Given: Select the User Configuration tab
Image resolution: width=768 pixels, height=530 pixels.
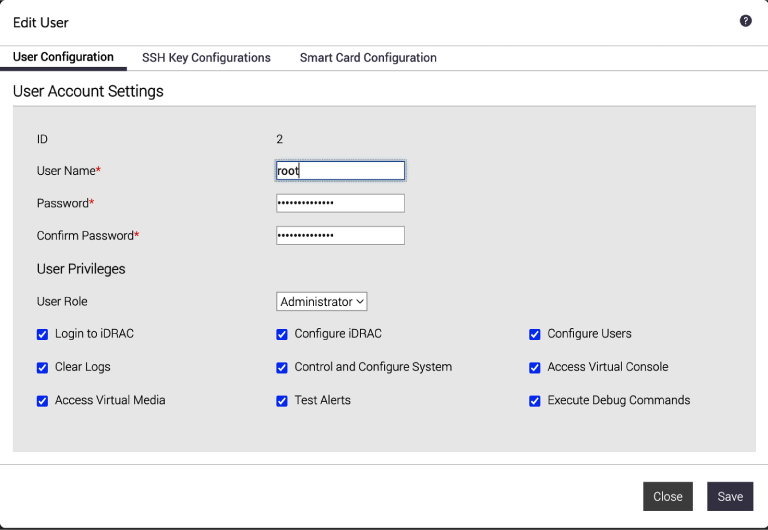Looking at the screenshot, I should [x=63, y=57].
